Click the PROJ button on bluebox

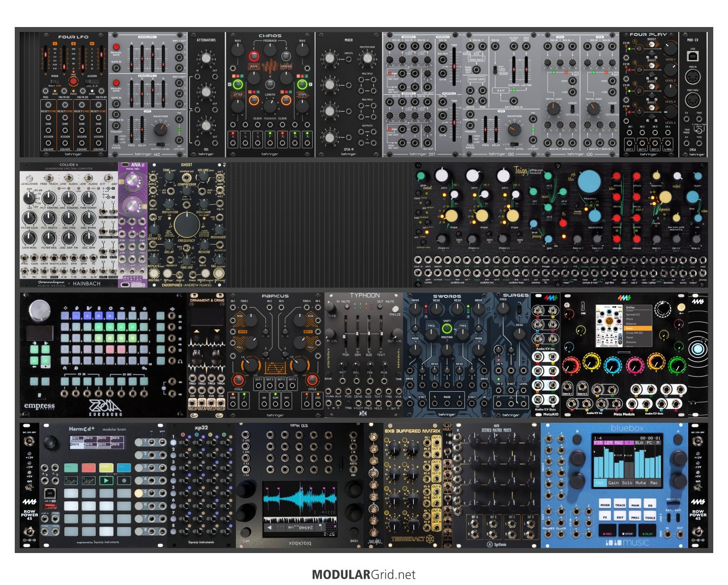point(635,516)
